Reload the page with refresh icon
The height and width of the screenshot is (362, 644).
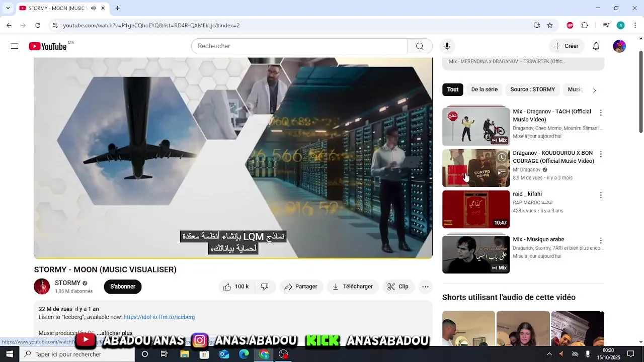38,25
